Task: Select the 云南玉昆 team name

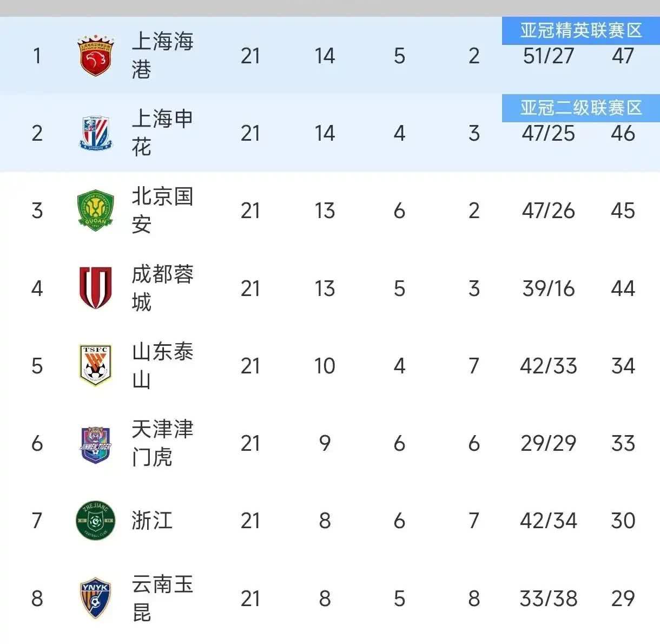Action: coord(162,598)
